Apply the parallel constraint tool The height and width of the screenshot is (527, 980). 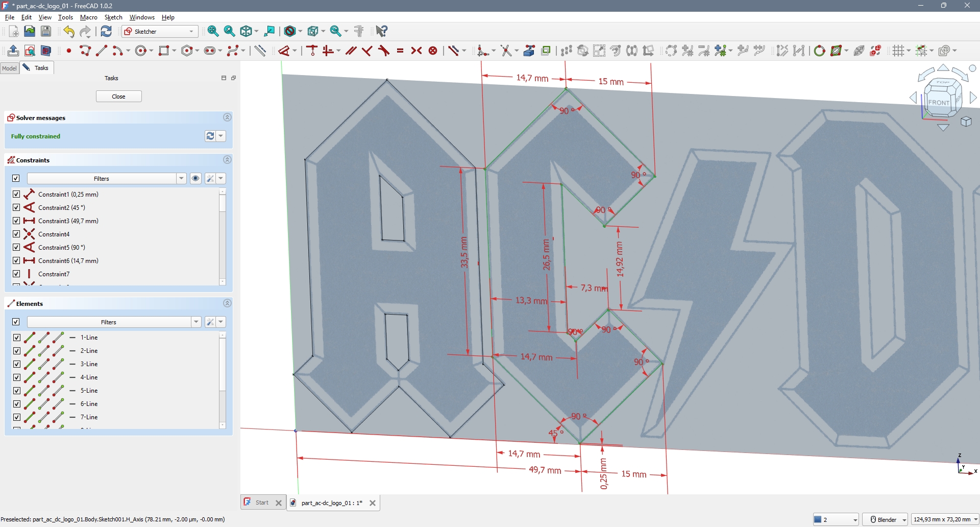click(351, 51)
